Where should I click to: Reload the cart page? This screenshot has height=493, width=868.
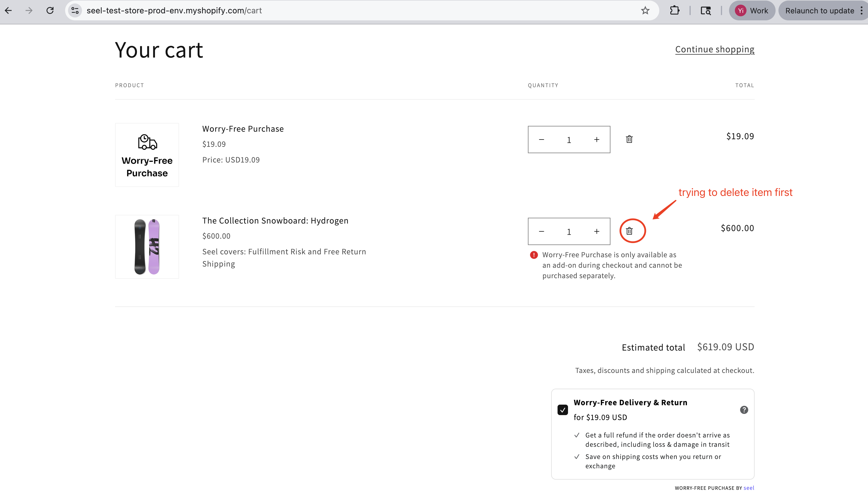tap(50, 10)
